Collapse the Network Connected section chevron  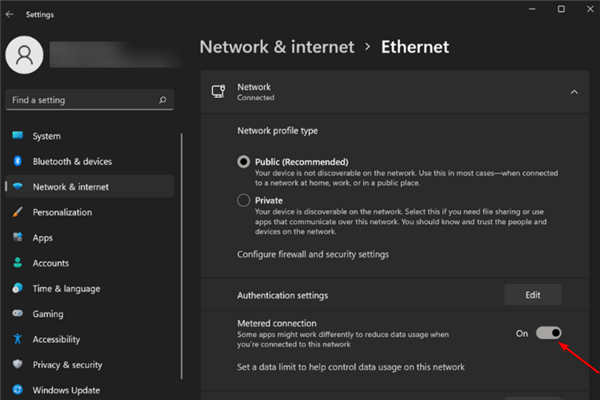coord(574,92)
